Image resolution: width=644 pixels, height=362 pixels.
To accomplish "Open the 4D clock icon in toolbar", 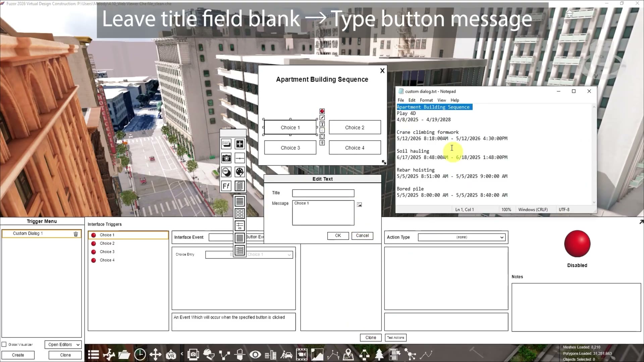I will click(140, 354).
